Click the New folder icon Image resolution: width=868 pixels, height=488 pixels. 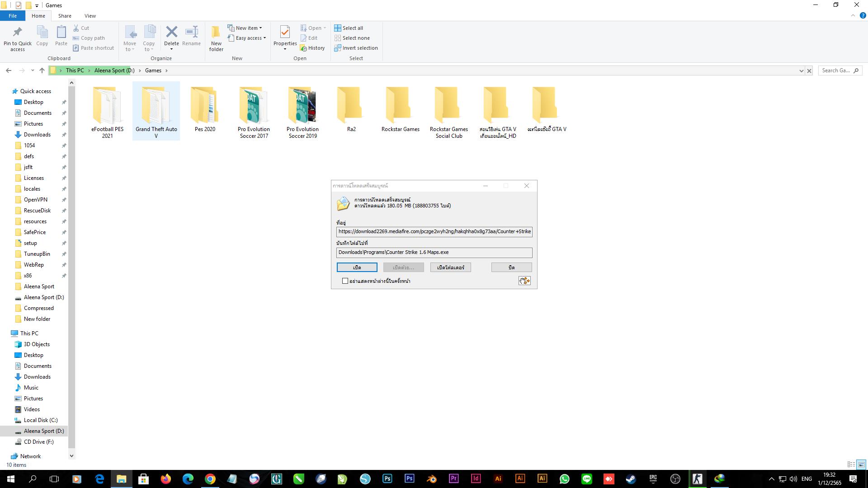click(x=216, y=33)
